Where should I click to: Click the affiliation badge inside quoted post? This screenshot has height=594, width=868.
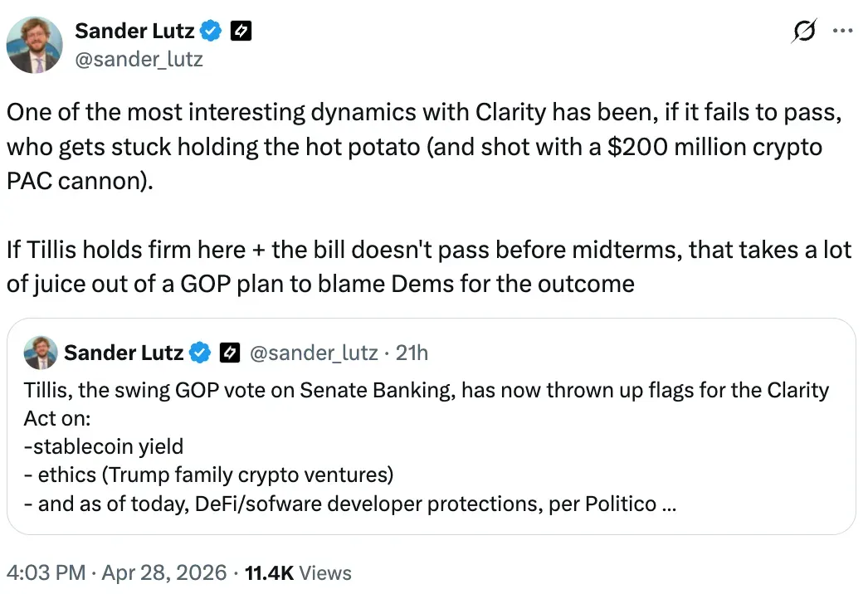(x=229, y=353)
